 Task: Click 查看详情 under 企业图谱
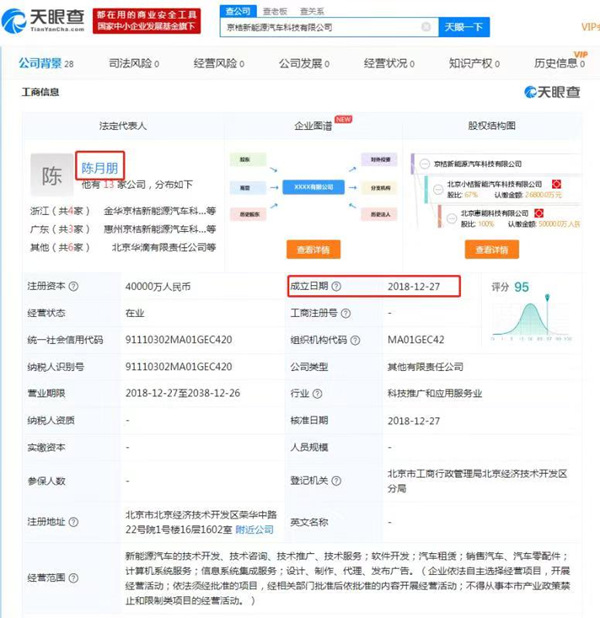313,249
